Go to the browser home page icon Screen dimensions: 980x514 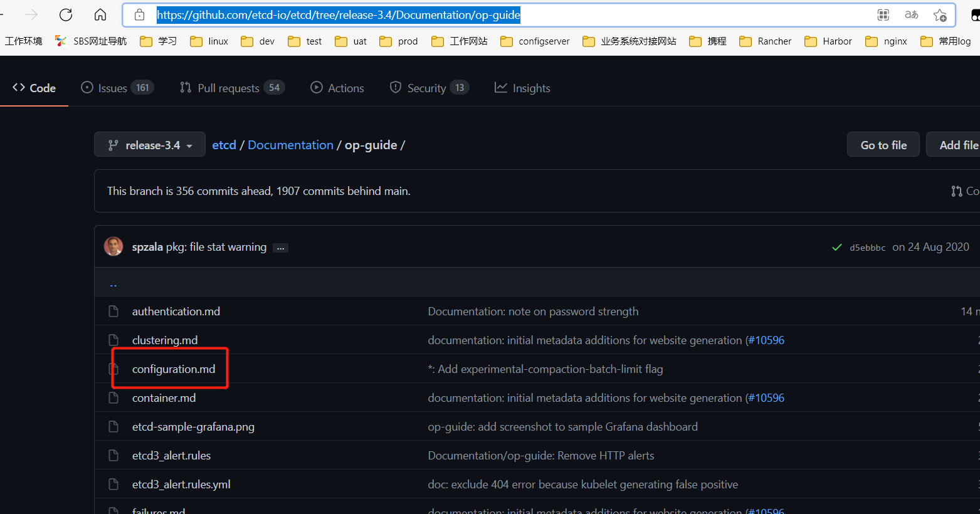click(x=100, y=15)
